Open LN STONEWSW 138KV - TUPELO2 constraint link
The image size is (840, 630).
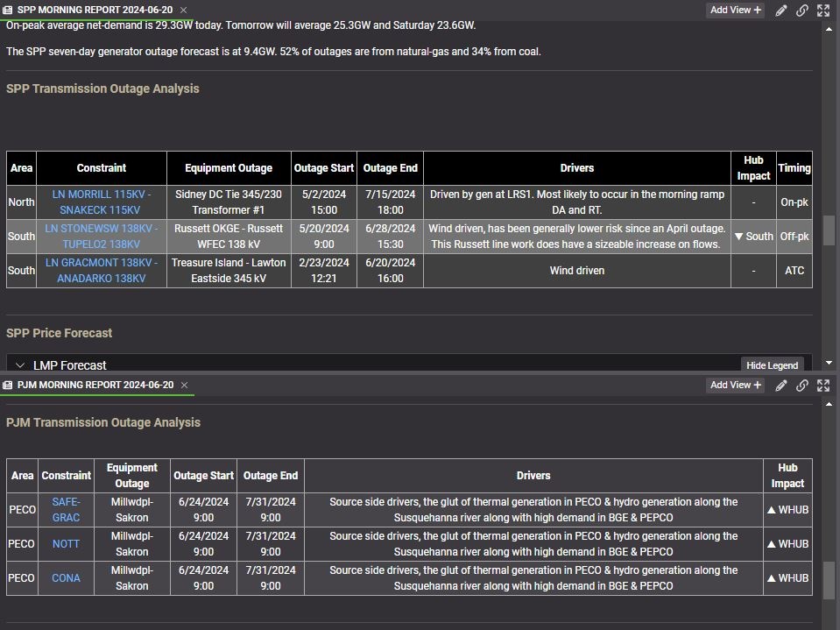(x=101, y=236)
